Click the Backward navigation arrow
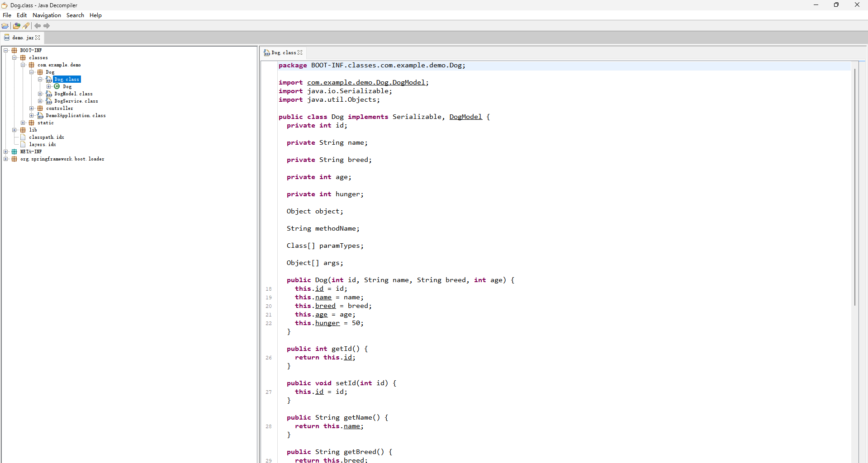868x463 pixels. (38, 26)
